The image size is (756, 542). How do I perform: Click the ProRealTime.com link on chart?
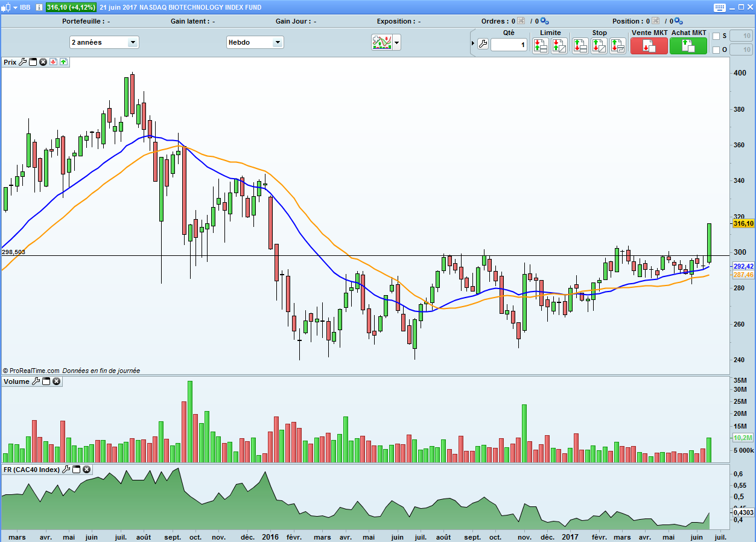pyautogui.click(x=34, y=371)
